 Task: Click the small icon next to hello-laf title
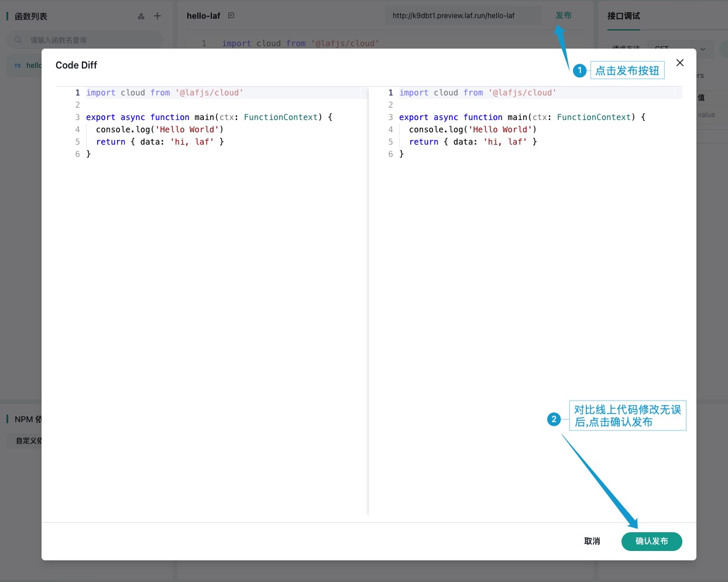[x=231, y=16]
